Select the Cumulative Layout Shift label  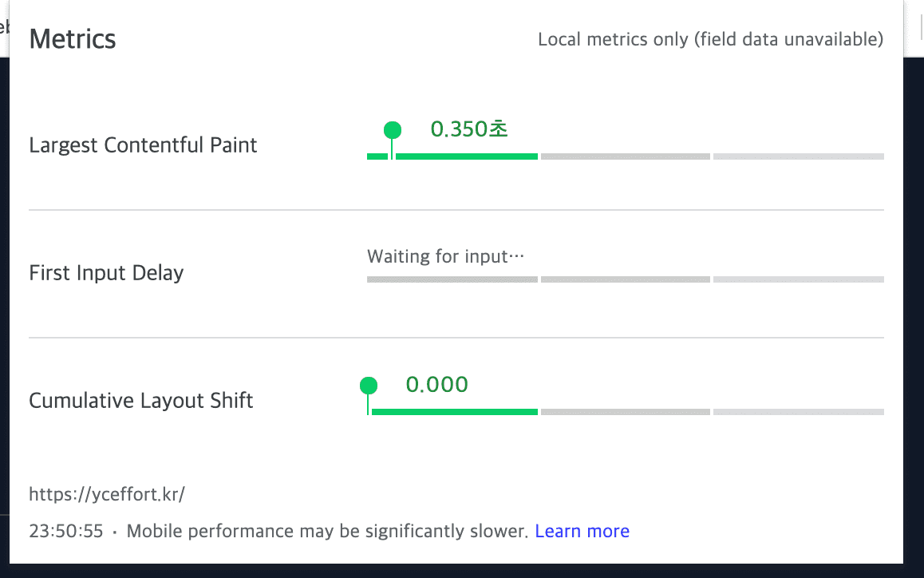point(141,401)
